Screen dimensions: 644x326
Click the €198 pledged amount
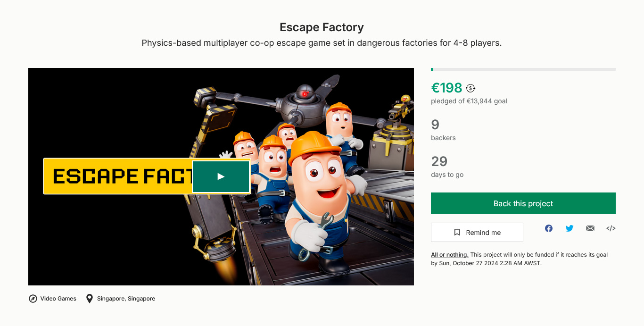click(446, 88)
